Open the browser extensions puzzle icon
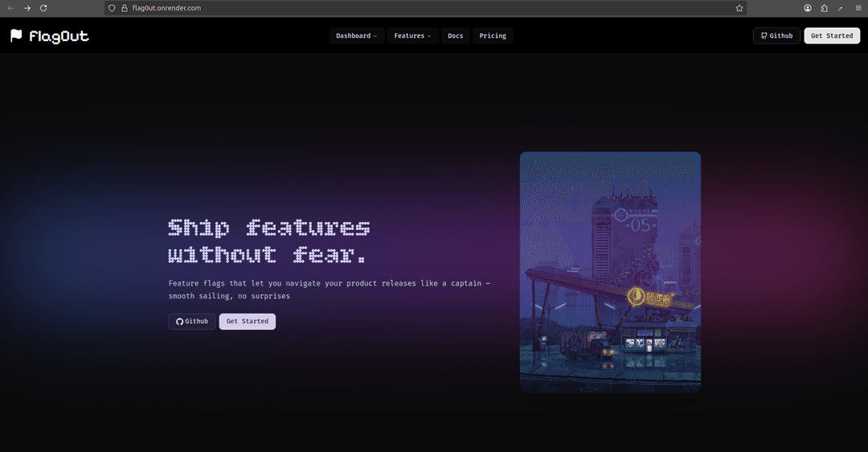This screenshot has width=868, height=452. pos(824,7)
